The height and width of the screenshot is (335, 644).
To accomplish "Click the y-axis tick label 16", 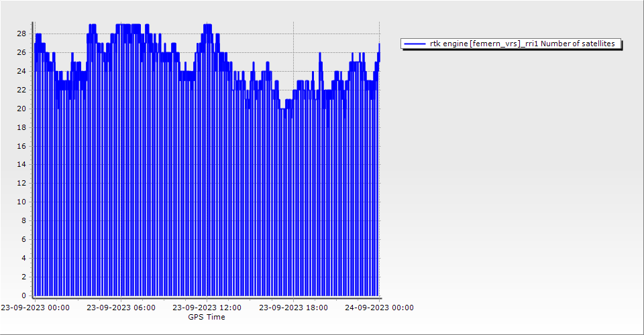I will (21, 145).
